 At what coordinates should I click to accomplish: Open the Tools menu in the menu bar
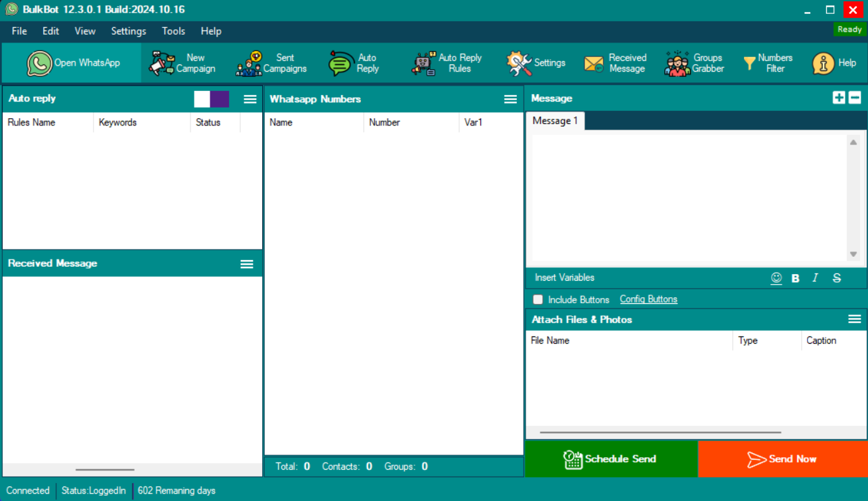click(x=173, y=31)
